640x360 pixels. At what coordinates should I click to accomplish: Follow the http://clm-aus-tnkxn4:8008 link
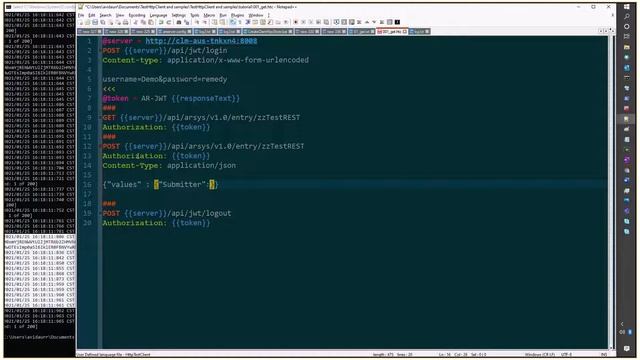(201, 41)
